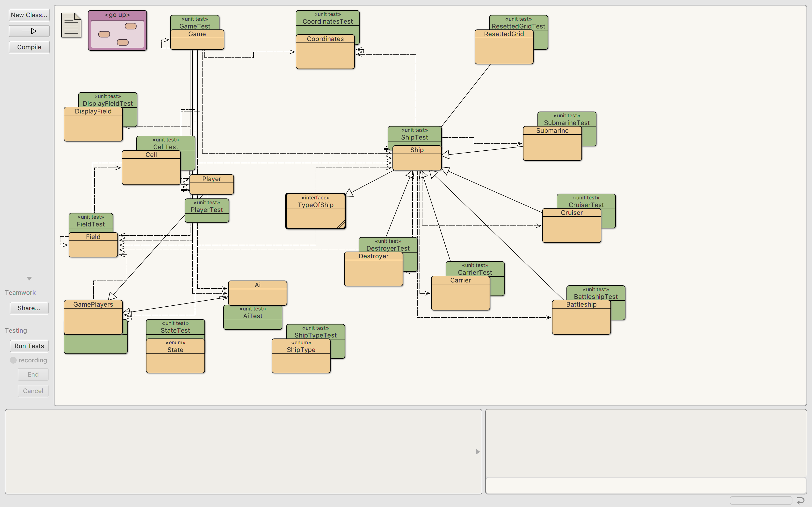Click the Cancel button
Image resolution: width=812 pixels, height=507 pixels.
(x=33, y=391)
